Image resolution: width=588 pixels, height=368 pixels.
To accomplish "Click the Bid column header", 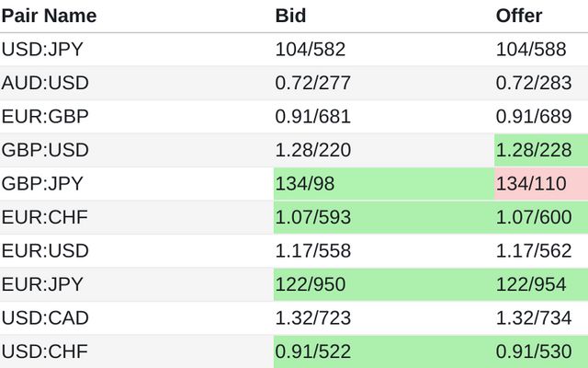I will [290, 16].
